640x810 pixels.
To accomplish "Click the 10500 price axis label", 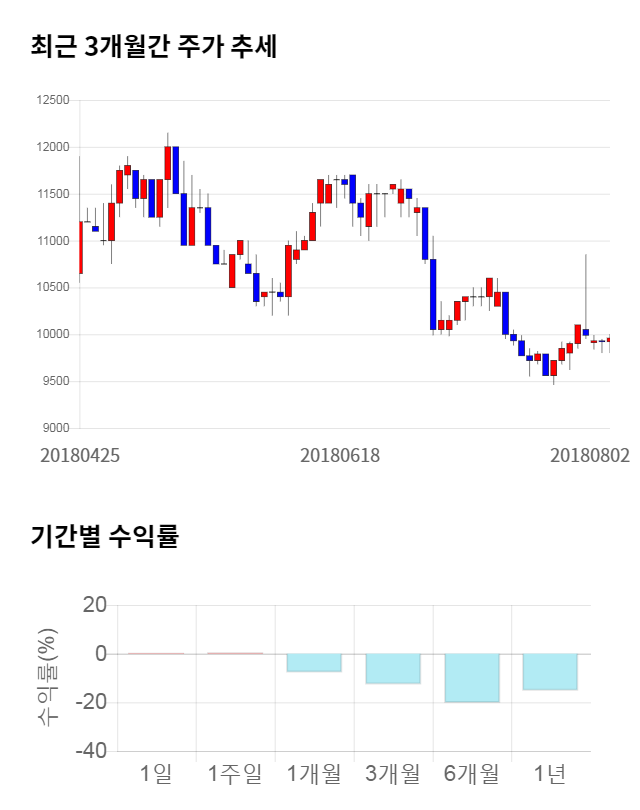I will click(52, 288).
